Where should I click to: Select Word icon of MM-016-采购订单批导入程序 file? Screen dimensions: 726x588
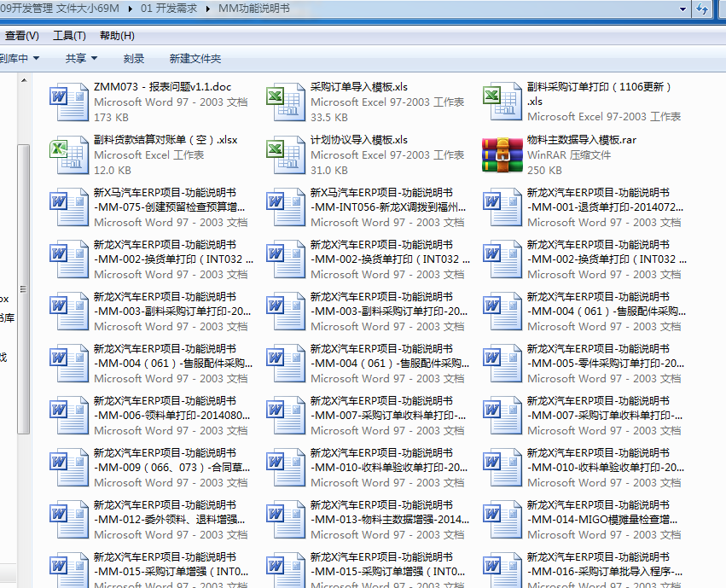point(502,570)
